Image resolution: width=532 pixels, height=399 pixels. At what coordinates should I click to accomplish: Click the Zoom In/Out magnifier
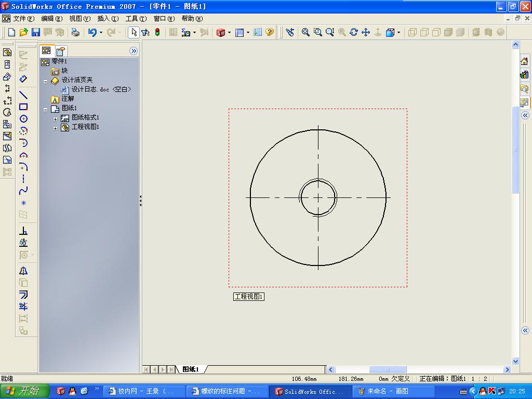330,32
